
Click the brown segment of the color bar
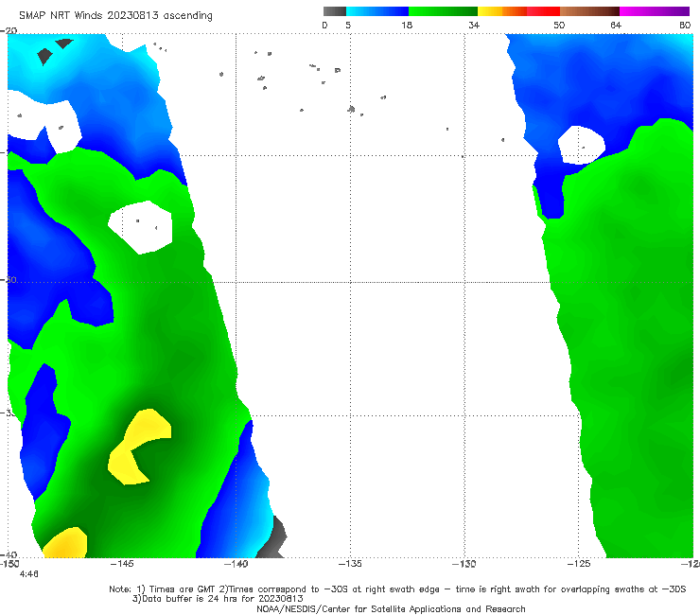(x=589, y=11)
